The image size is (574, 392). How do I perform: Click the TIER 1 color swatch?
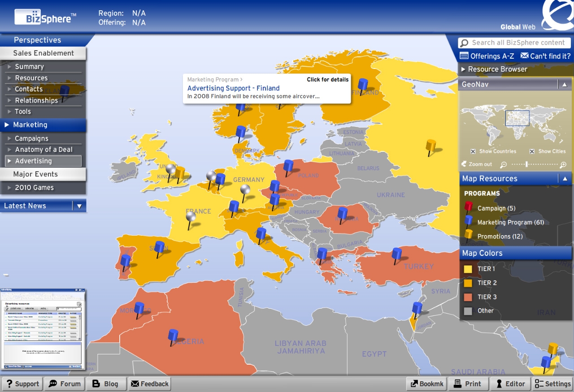[468, 269]
